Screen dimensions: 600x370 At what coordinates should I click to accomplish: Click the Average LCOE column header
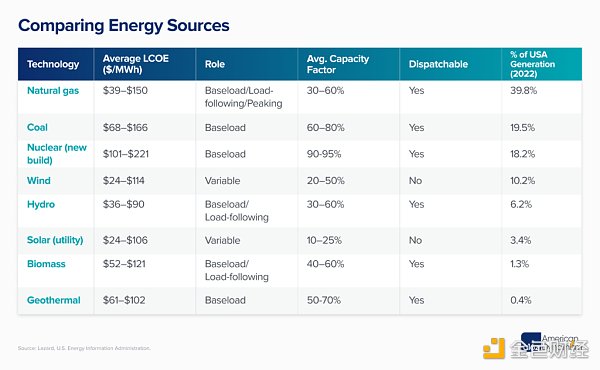[135, 64]
